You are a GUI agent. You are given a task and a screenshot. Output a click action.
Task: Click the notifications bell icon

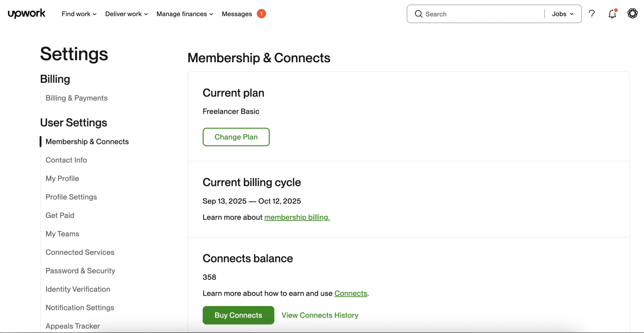pyautogui.click(x=612, y=14)
